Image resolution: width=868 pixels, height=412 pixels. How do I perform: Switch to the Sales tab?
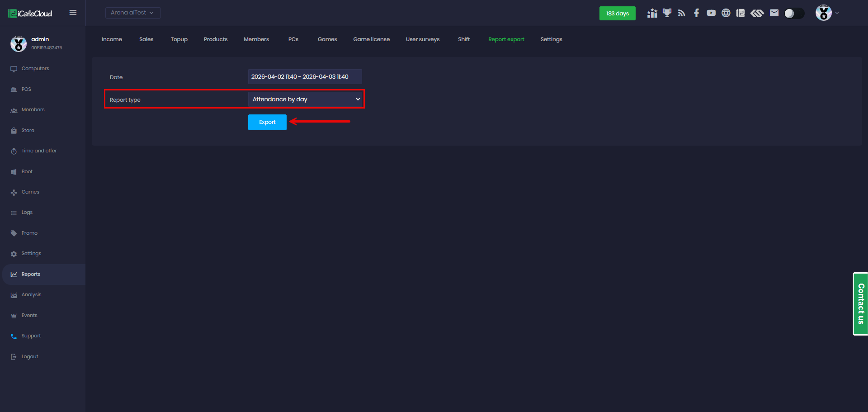146,39
